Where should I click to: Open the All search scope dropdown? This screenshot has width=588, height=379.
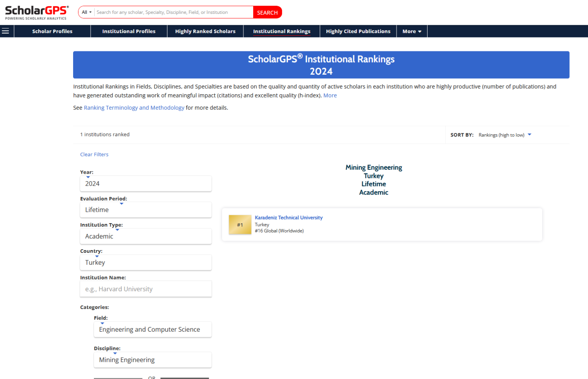click(x=87, y=12)
